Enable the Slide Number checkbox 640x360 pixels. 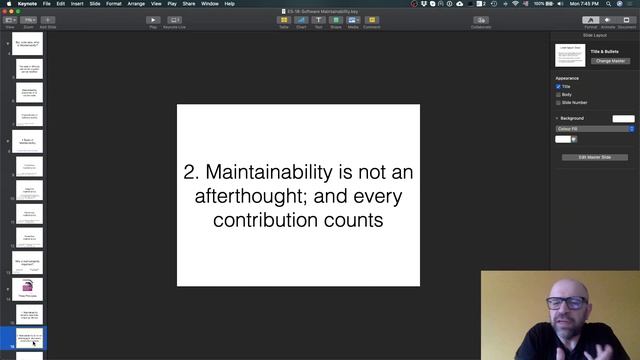pyautogui.click(x=558, y=103)
